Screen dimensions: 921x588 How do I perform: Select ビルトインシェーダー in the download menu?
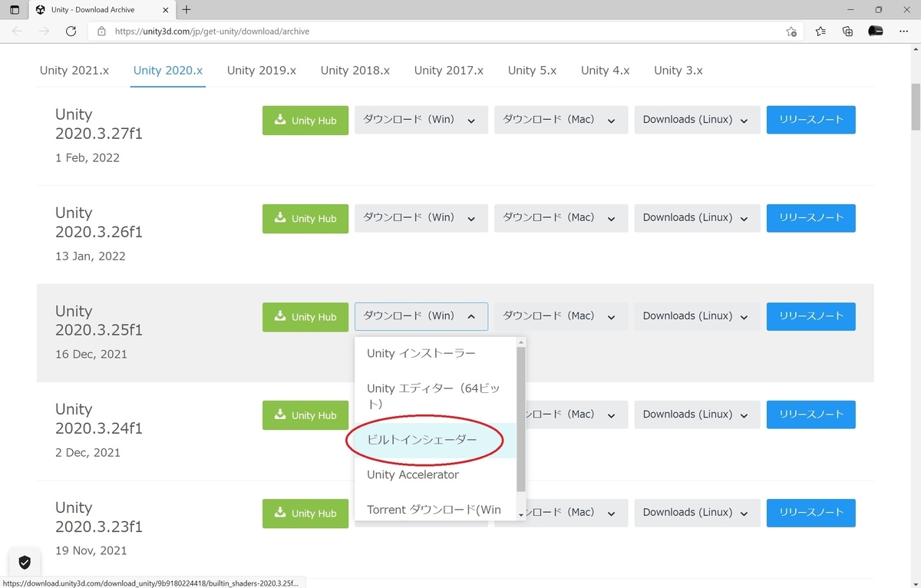435,440
